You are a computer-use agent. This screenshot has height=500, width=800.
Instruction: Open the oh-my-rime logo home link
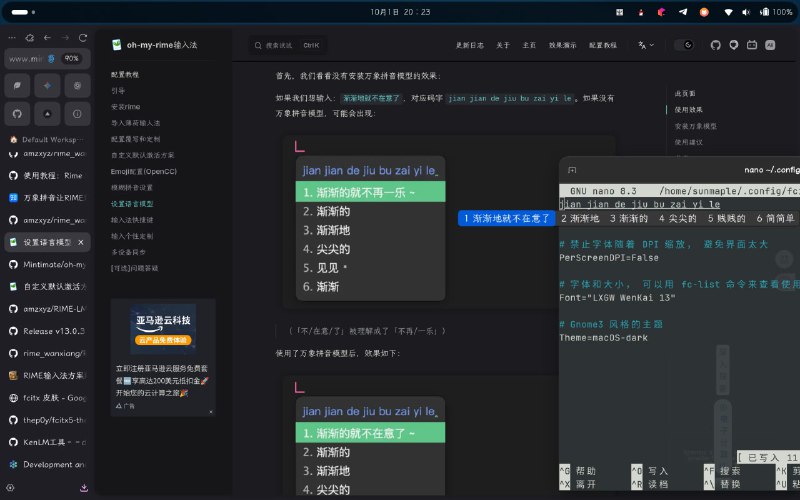pos(160,45)
